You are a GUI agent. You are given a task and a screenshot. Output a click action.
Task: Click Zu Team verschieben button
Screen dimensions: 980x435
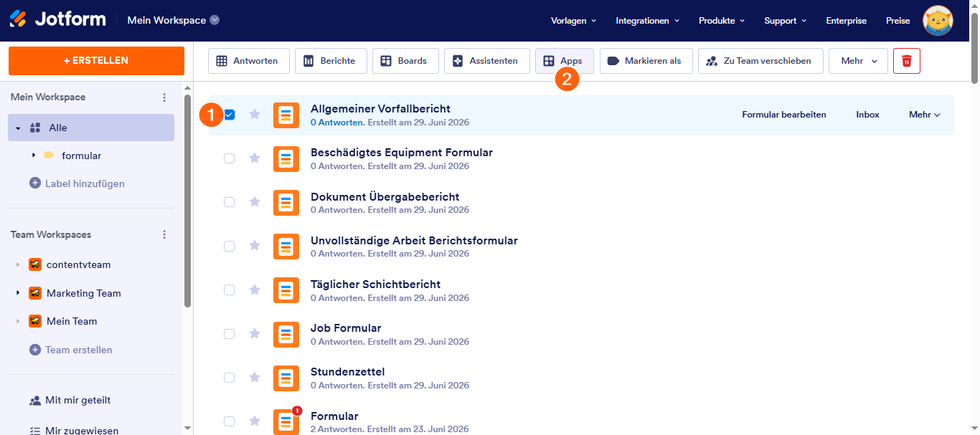point(760,61)
